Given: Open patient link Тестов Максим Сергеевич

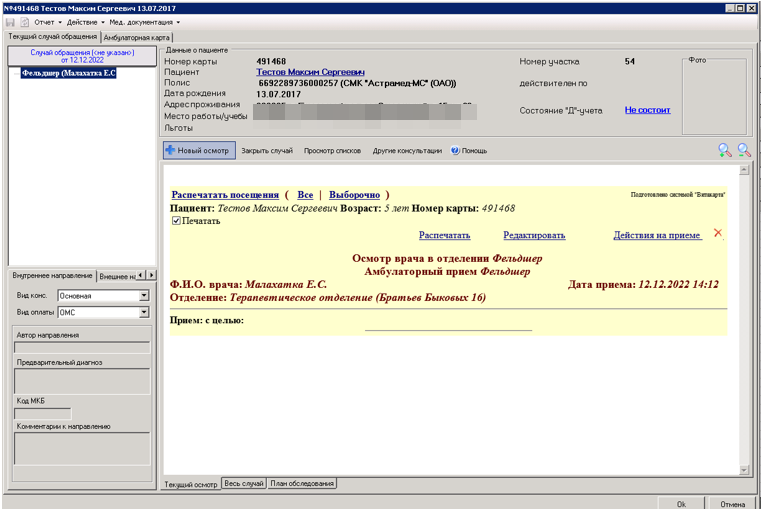Looking at the screenshot, I should tap(311, 72).
